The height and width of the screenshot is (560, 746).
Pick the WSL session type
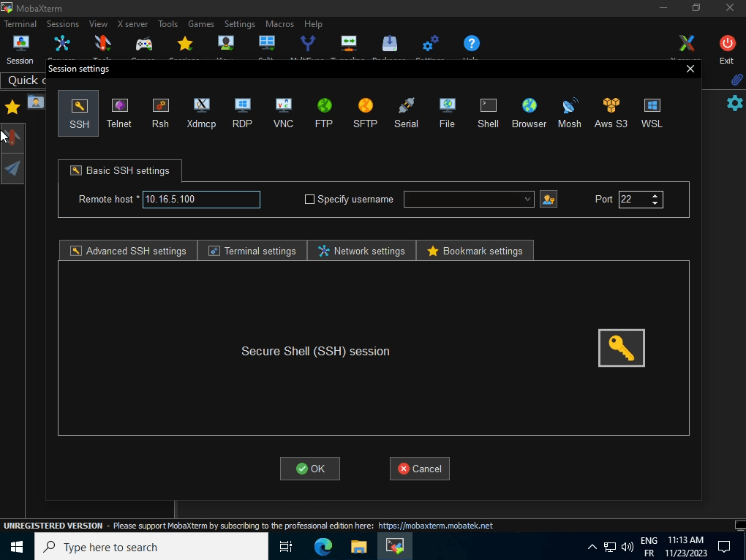pos(652,113)
